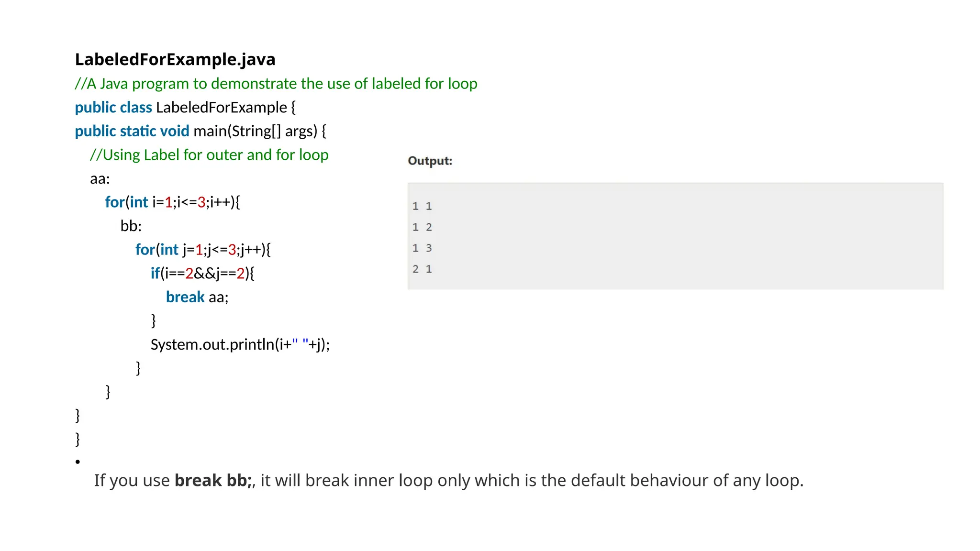Click the break aa; statement
This screenshot has height=551, width=980.
[x=197, y=297]
